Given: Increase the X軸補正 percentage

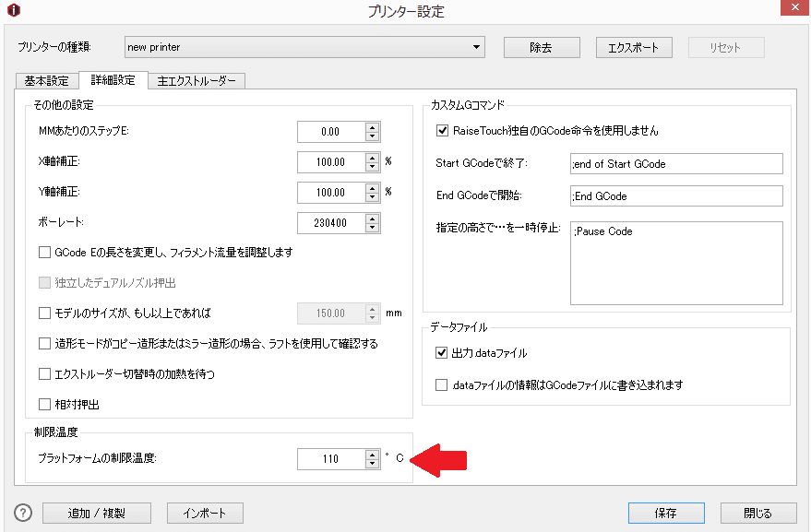Looking at the screenshot, I should [373, 158].
